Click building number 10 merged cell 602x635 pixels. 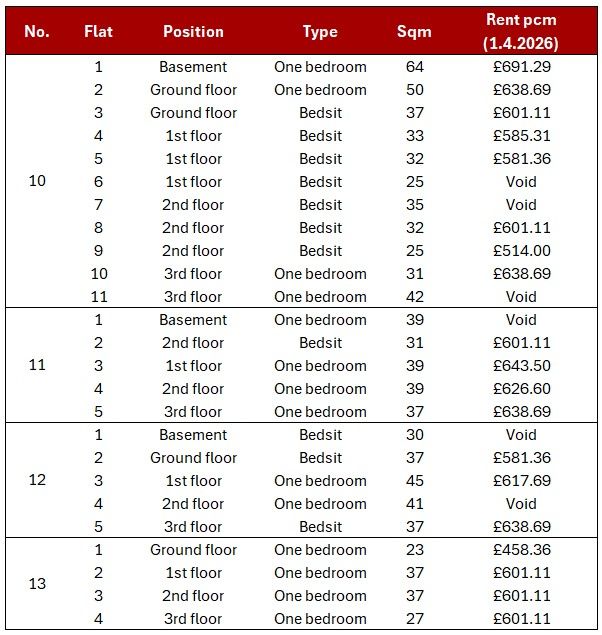[37, 181]
